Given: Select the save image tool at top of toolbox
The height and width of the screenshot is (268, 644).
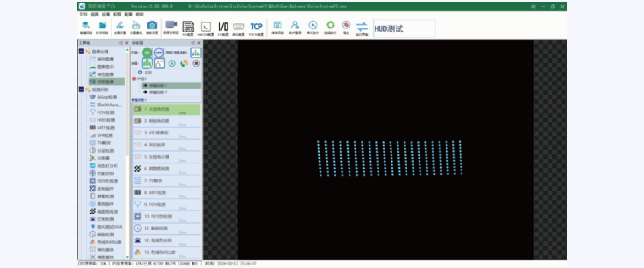Looking at the screenshot, I should (102, 59).
